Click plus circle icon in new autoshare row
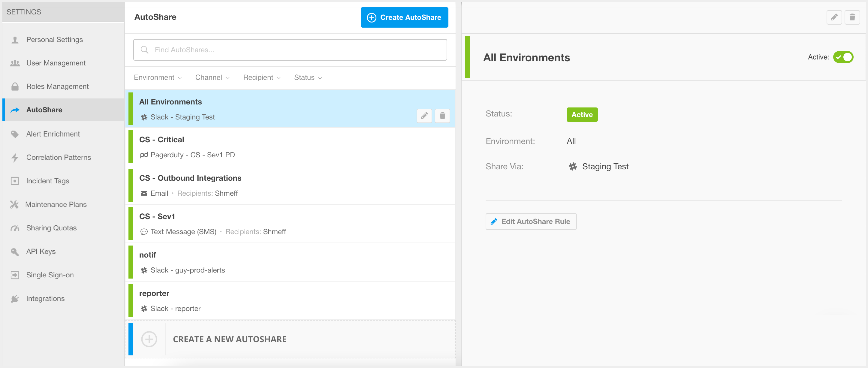The width and height of the screenshot is (868, 368). tap(149, 339)
